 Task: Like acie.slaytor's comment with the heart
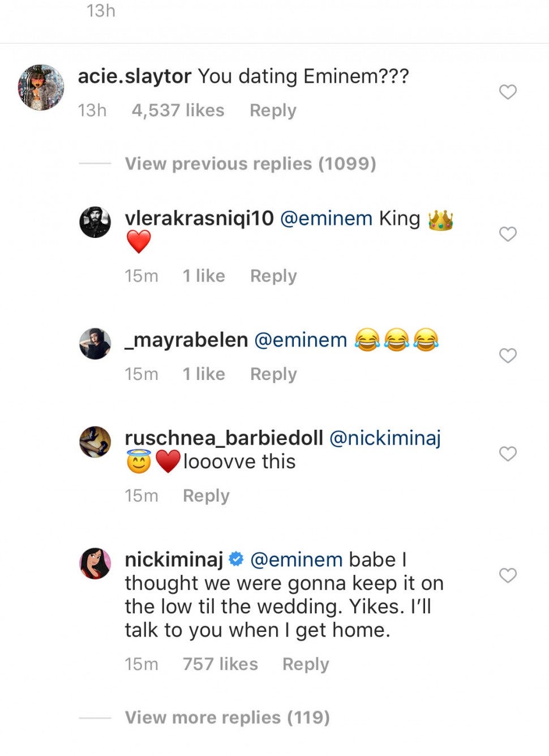[x=508, y=92]
